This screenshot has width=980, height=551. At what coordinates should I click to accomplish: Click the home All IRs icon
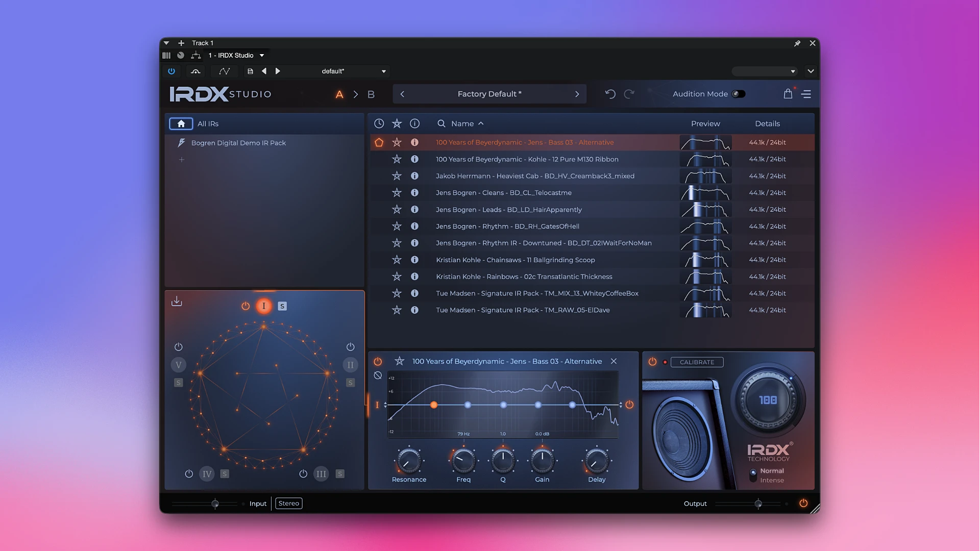181,123
